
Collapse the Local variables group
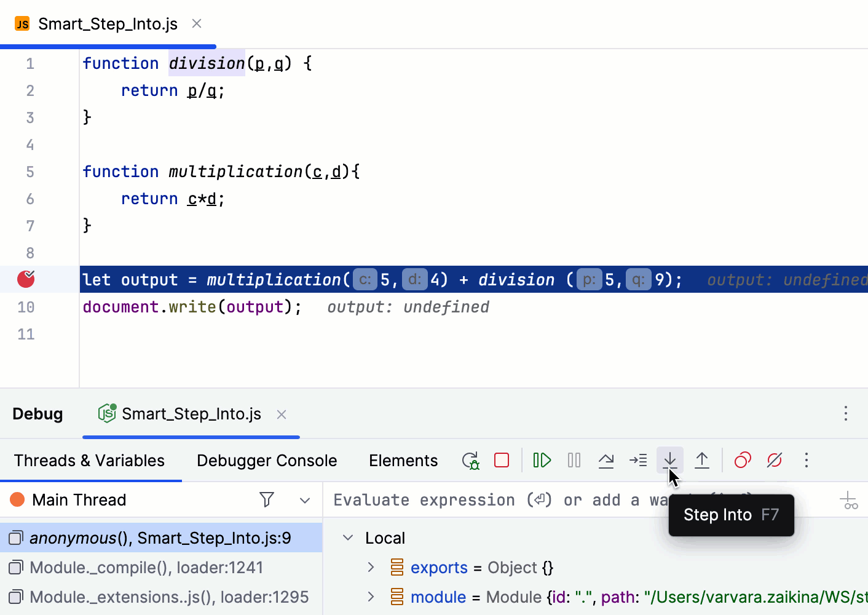(348, 538)
